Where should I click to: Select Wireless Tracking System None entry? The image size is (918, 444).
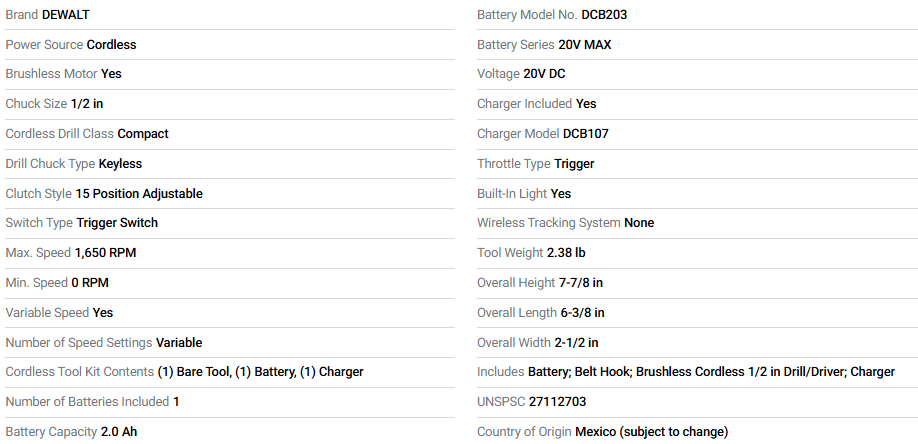pos(565,223)
